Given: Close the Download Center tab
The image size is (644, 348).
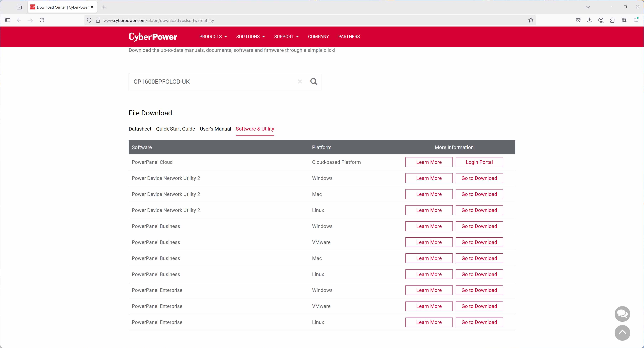Looking at the screenshot, I should tap(92, 7).
